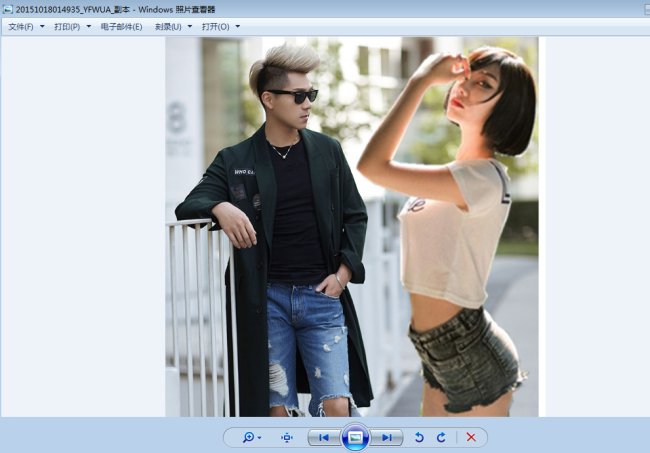Expand the arrow next to 打印(P)

coord(89,26)
